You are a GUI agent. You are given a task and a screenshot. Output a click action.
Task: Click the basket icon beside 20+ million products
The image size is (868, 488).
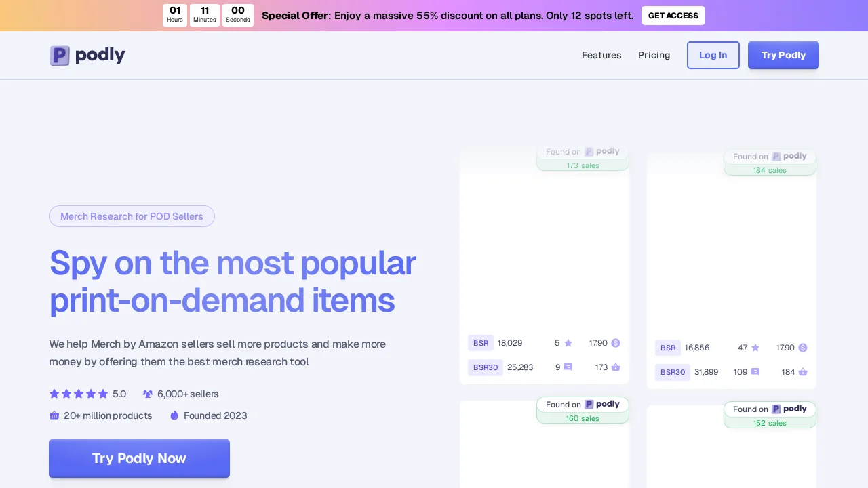[x=54, y=415]
